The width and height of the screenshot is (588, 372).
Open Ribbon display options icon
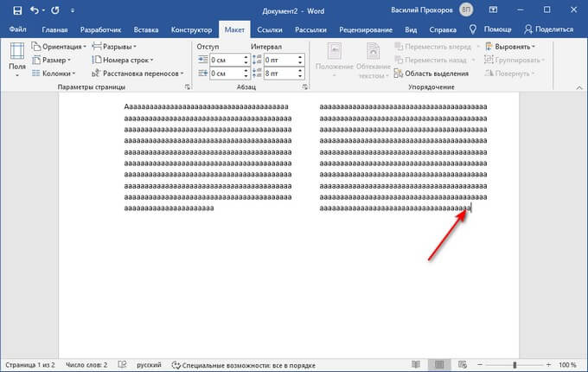[493, 10]
